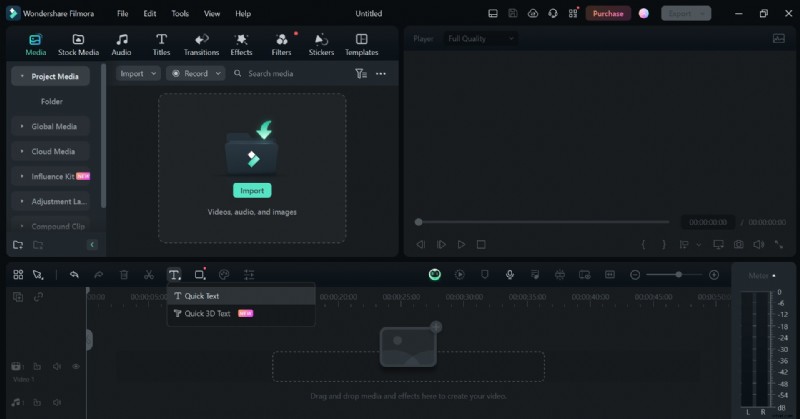Open the media filter funnel icon
Viewport: 800px width, 419px height.
pos(361,74)
